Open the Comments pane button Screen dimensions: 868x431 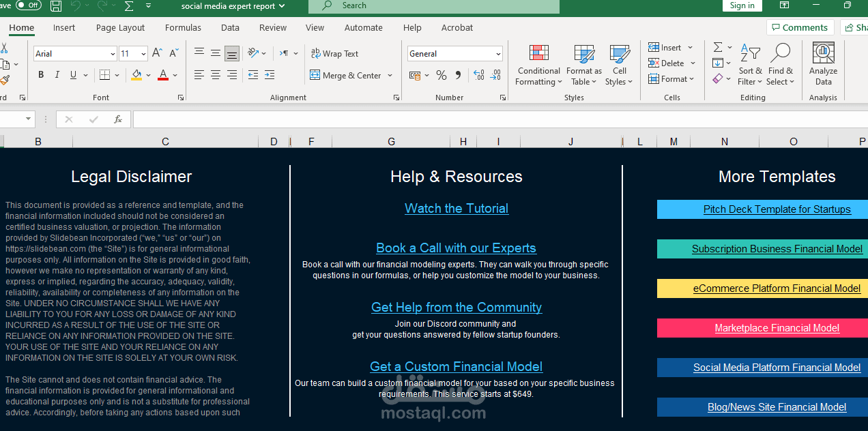point(800,27)
